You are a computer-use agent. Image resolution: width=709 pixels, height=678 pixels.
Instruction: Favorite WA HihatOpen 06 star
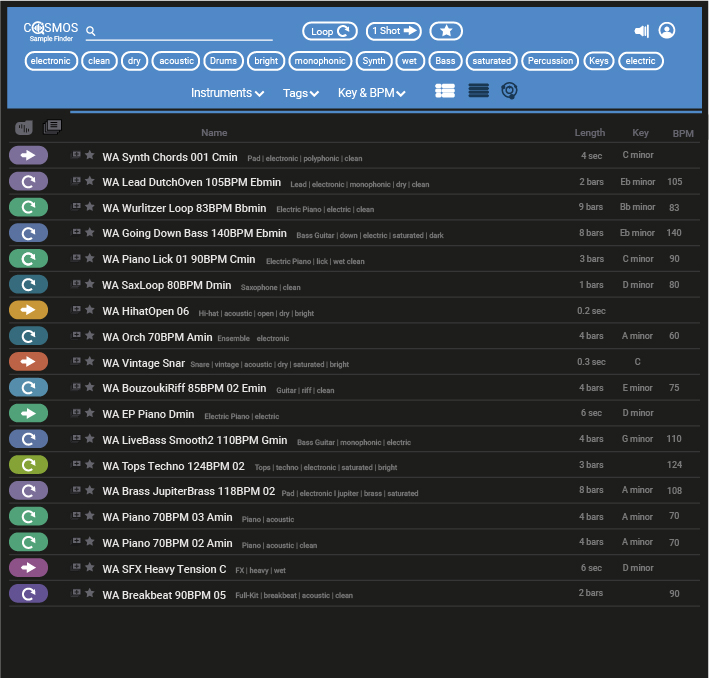pyautogui.click(x=90, y=309)
